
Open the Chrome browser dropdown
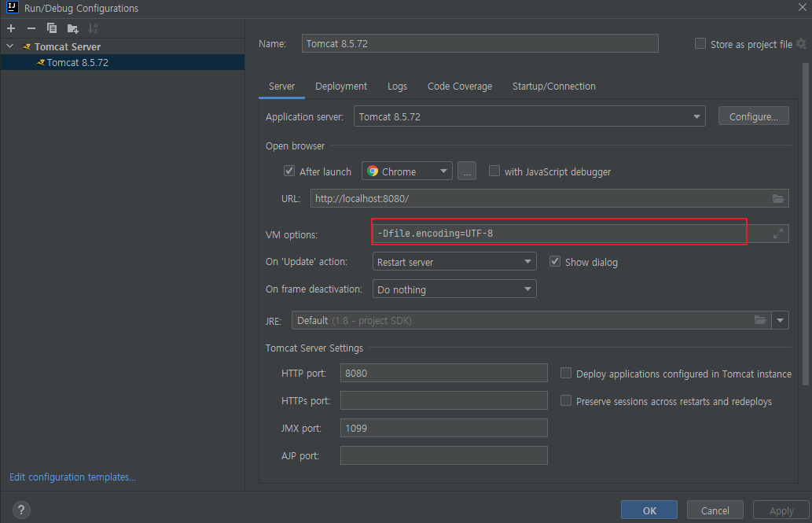pos(406,171)
